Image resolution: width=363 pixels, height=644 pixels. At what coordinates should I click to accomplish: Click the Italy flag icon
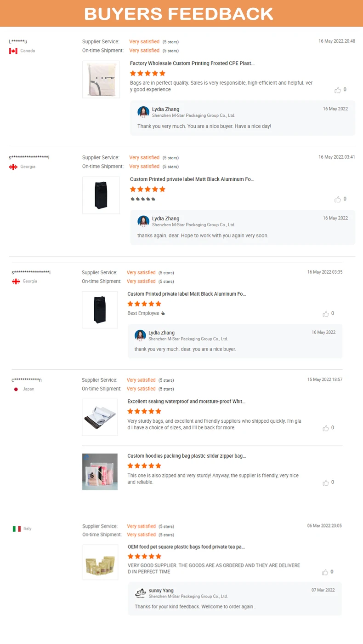point(17,529)
